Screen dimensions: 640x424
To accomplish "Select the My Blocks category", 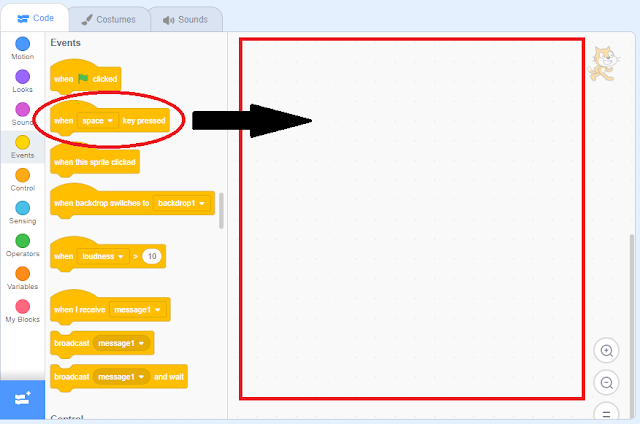I will (22, 311).
